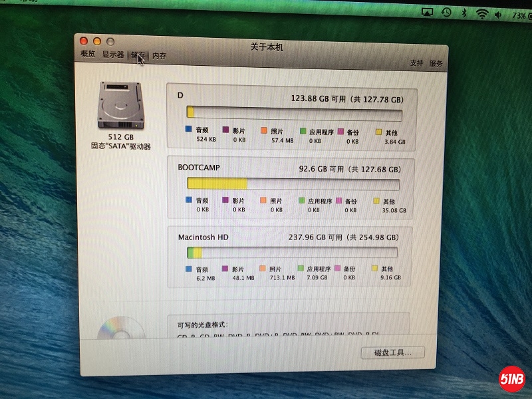Click the 3.84 GB other value
Viewport: 532px width, 399px height.
[x=395, y=142]
